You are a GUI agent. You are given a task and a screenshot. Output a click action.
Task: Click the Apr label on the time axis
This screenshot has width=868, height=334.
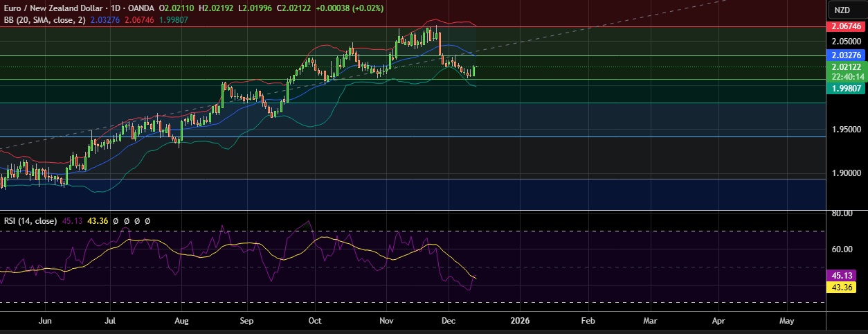point(718,322)
